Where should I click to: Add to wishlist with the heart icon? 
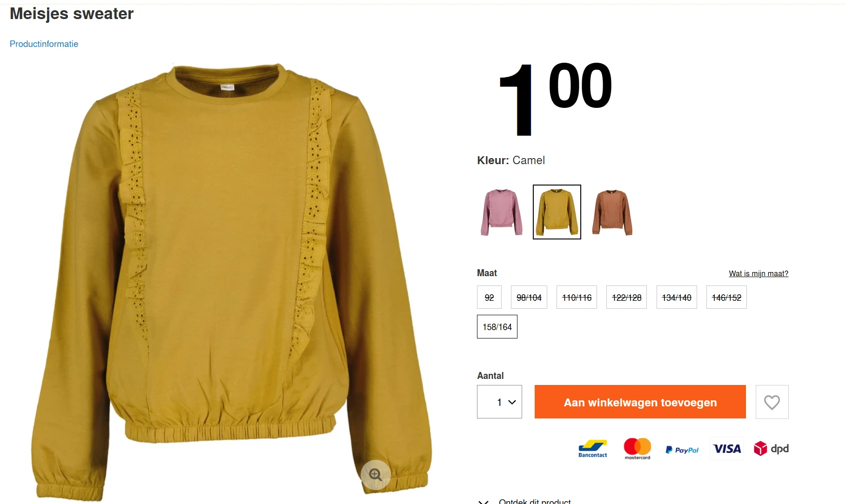tap(772, 402)
